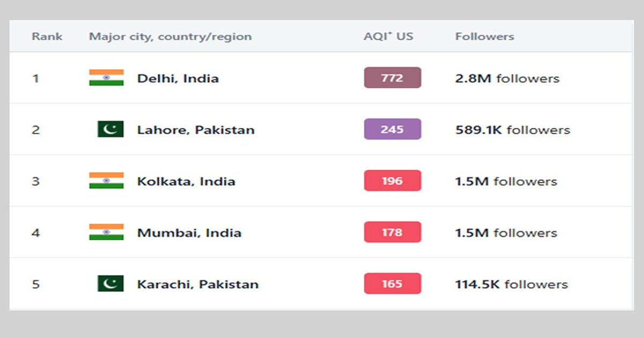Click the 772 AQI badge

[x=392, y=78]
